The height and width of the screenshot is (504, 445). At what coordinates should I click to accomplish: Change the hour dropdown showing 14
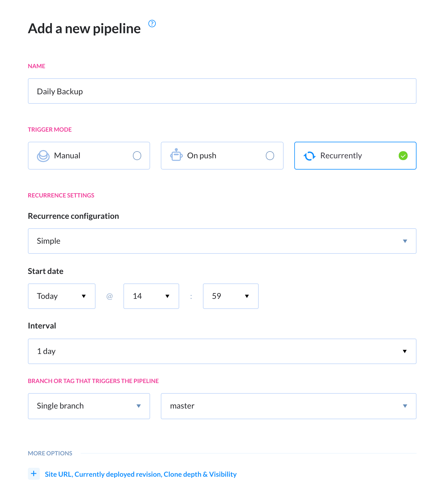151,296
